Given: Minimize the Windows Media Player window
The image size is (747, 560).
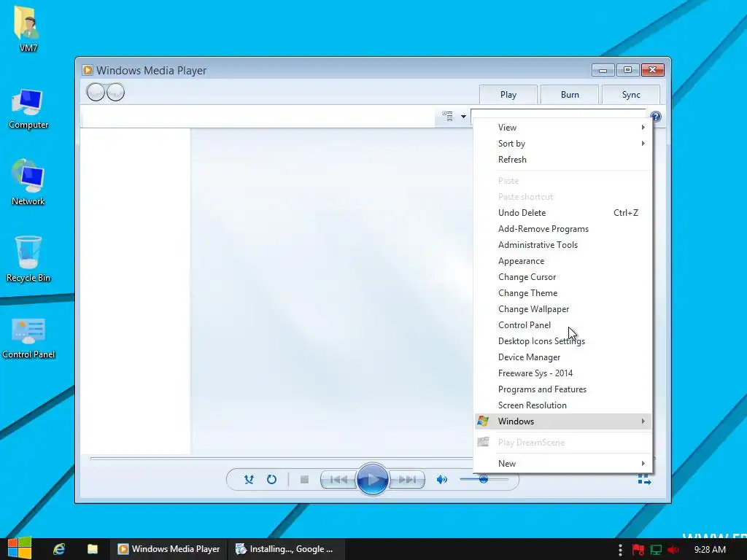Looking at the screenshot, I should [x=603, y=71].
